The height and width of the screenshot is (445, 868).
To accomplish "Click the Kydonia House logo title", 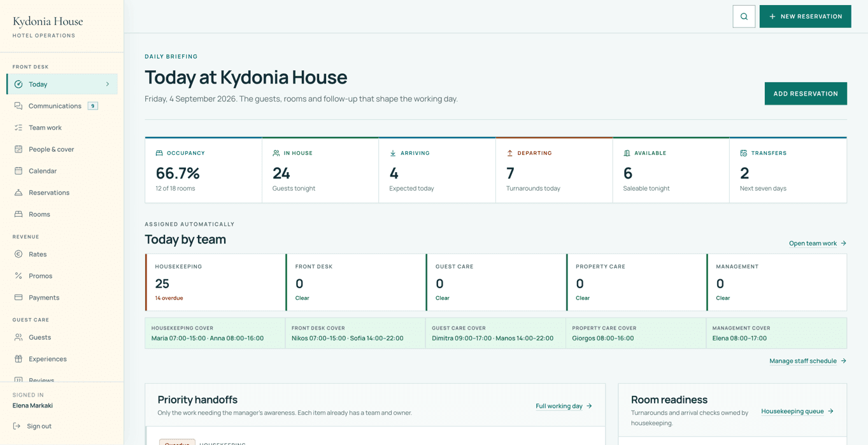I will pos(48,22).
